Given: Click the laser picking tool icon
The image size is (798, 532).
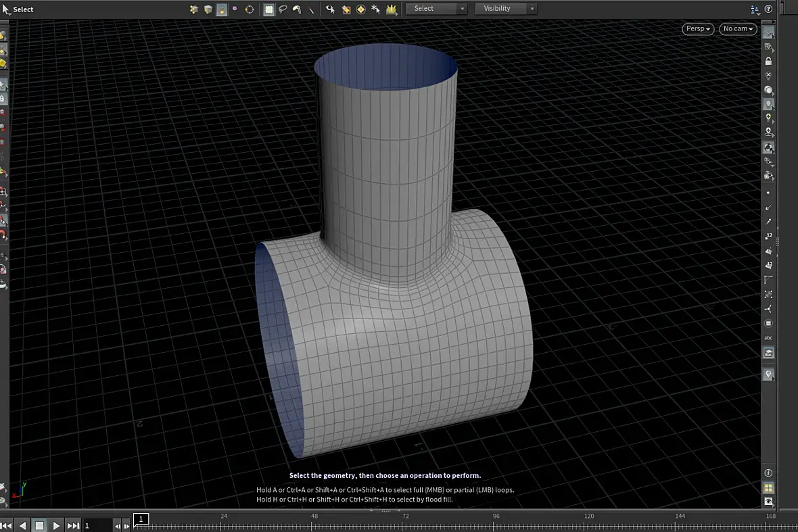Looking at the screenshot, I should click(x=311, y=9).
